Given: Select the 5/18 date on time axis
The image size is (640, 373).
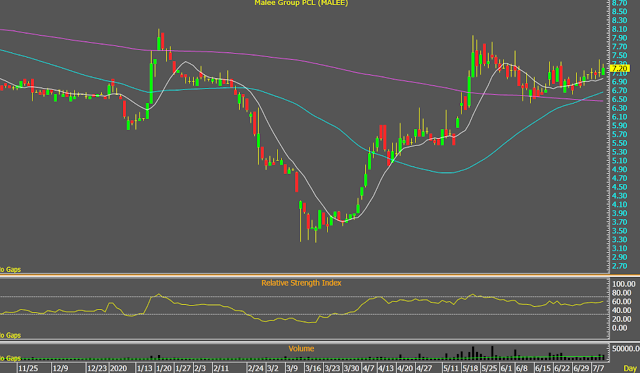Looking at the screenshot, I should tap(471, 369).
